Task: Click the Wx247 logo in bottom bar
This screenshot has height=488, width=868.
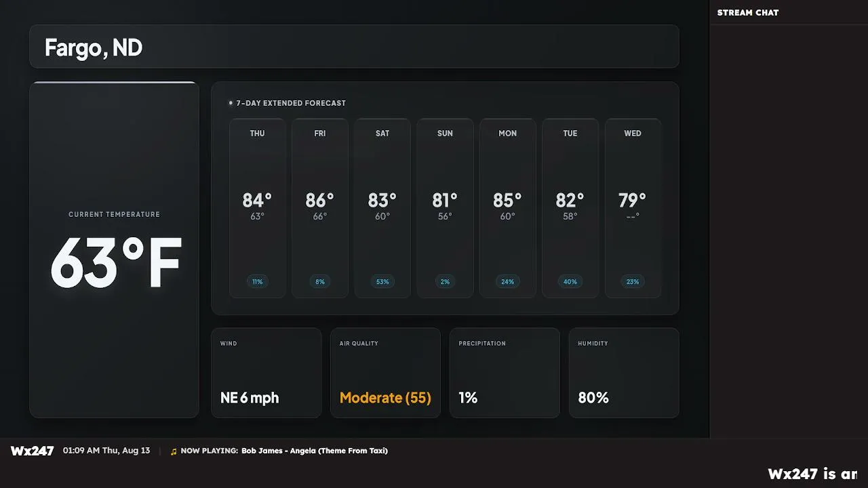Action: [32, 451]
